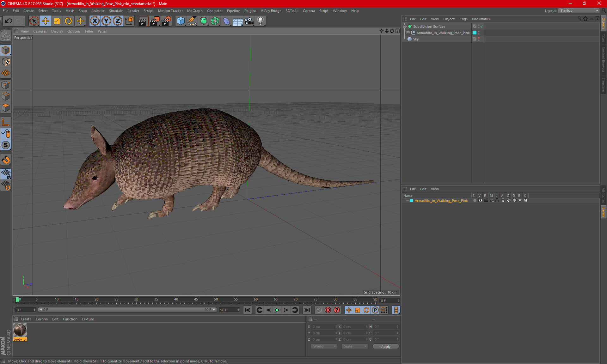This screenshot has width=607, height=364.
Task: Add a Cube primitive object
Action: [181, 21]
